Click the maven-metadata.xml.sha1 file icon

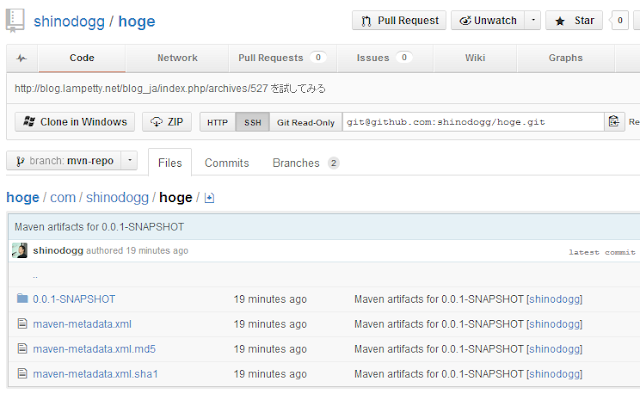pos(22,374)
